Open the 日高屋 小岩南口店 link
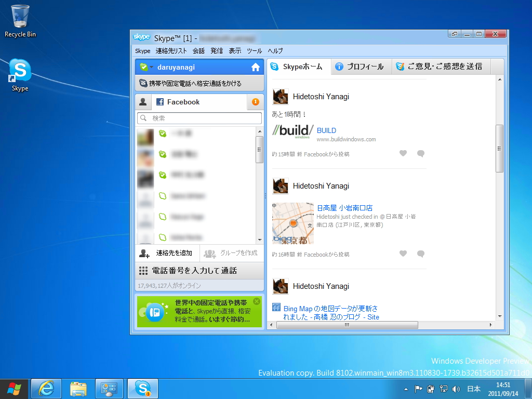This screenshot has width=532, height=399. pos(344,207)
